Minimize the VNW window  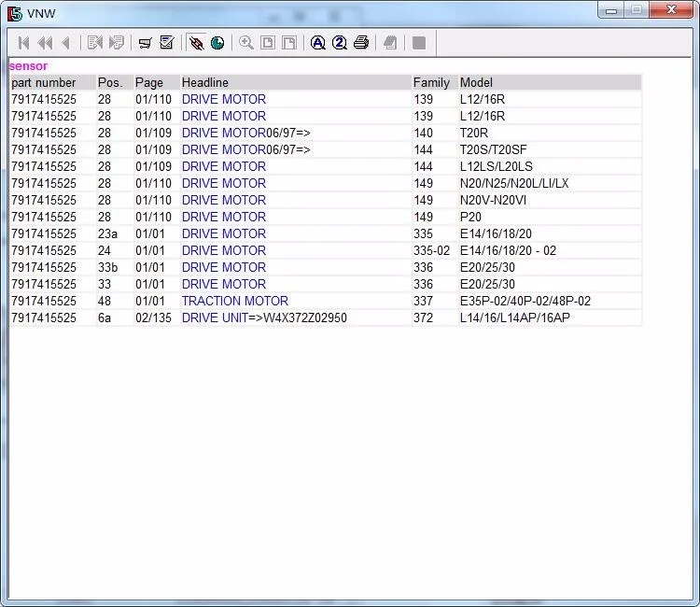click(x=611, y=10)
